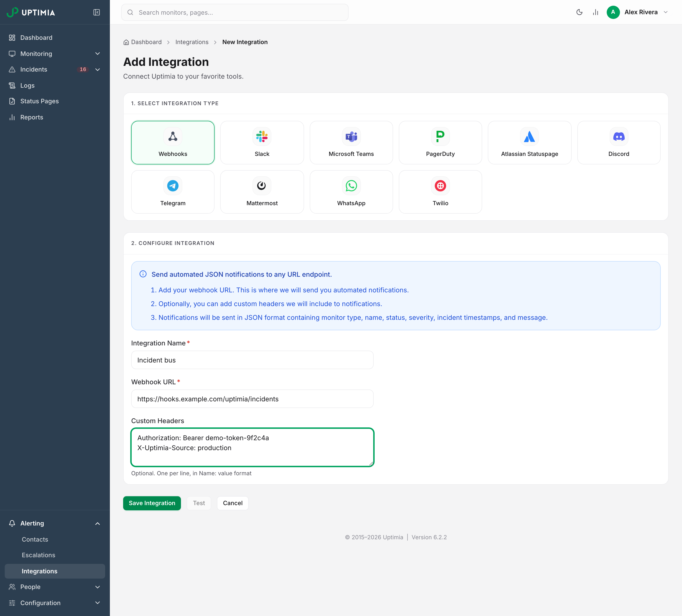Expand the Configuration menu chevron
The height and width of the screenshot is (616, 682).
97,603
